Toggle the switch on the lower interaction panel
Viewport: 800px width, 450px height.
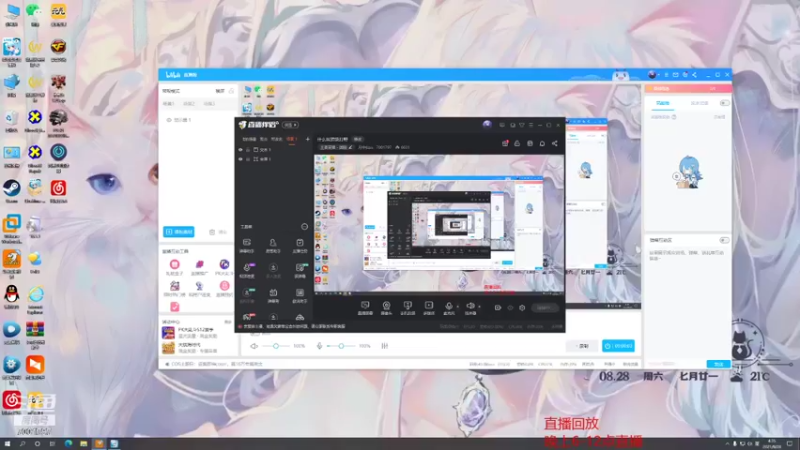(x=724, y=240)
